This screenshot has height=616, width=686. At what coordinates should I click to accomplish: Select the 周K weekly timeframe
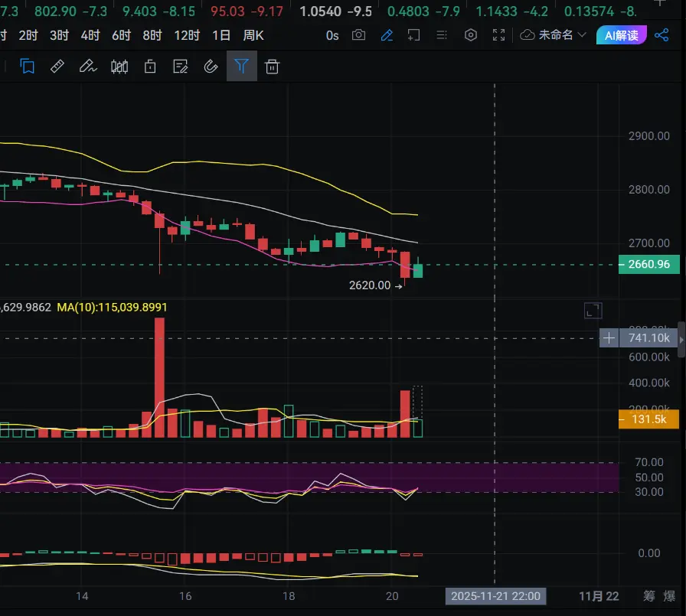[x=253, y=35]
